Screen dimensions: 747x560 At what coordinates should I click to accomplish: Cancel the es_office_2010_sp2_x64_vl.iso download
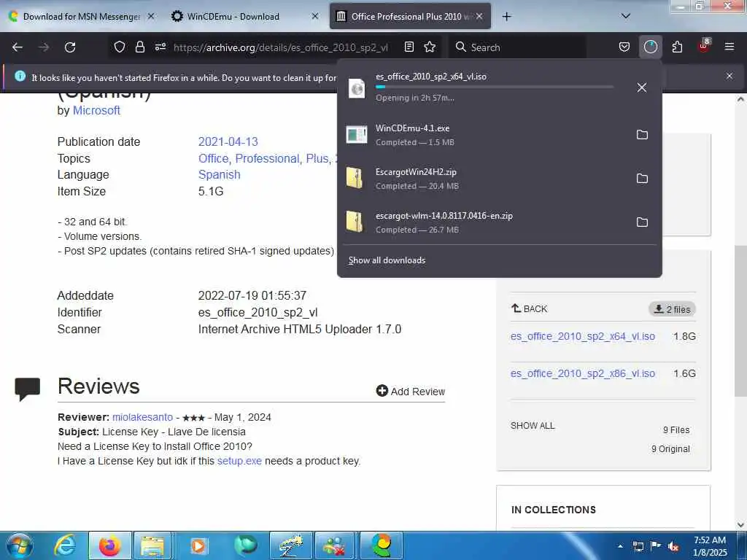click(642, 87)
